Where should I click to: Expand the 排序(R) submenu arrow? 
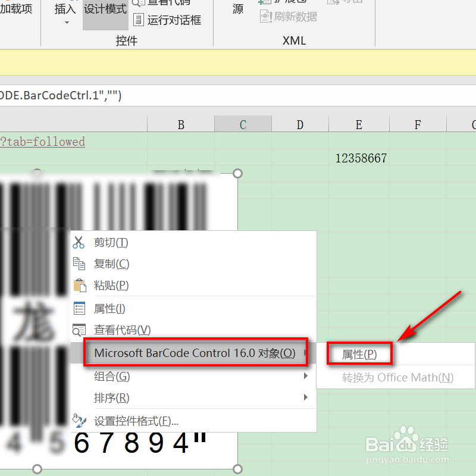point(306,397)
